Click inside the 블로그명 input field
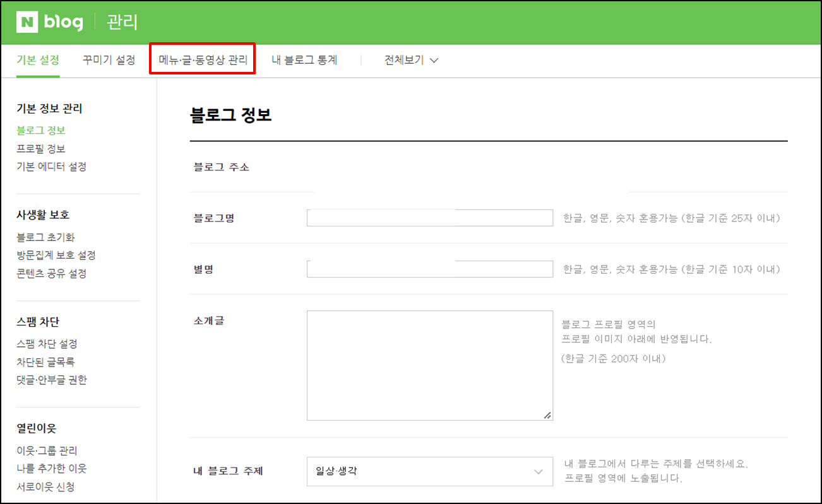The height and width of the screenshot is (504, 822). pos(430,217)
